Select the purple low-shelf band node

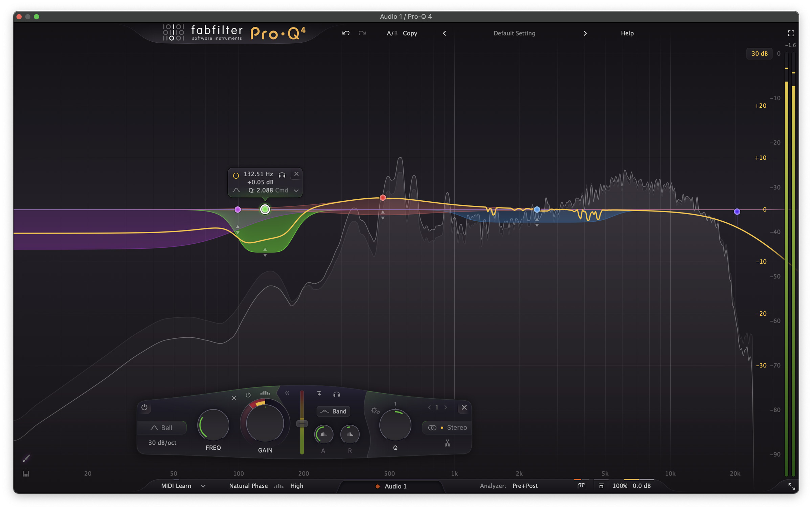pyautogui.click(x=238, y=210)
